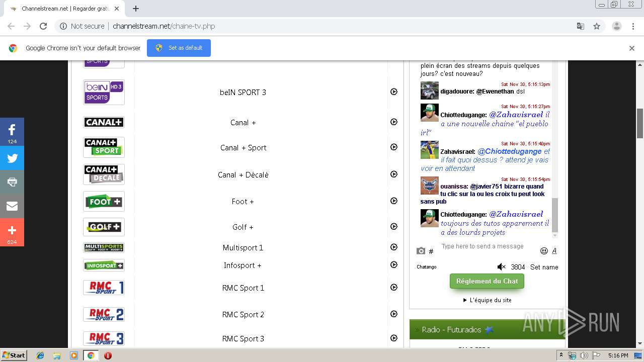Click ouanissa's avatar in chat

click(x=430, y=186)
